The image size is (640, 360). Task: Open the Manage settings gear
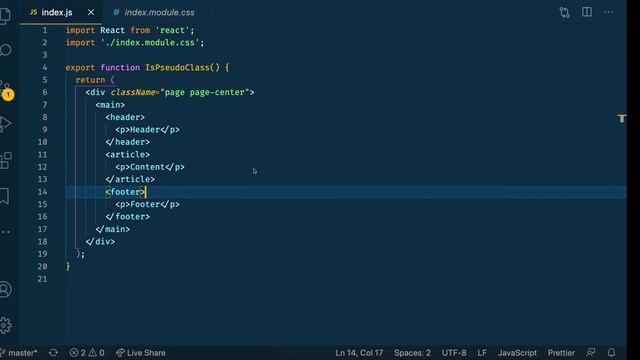(x=5, y=325)
